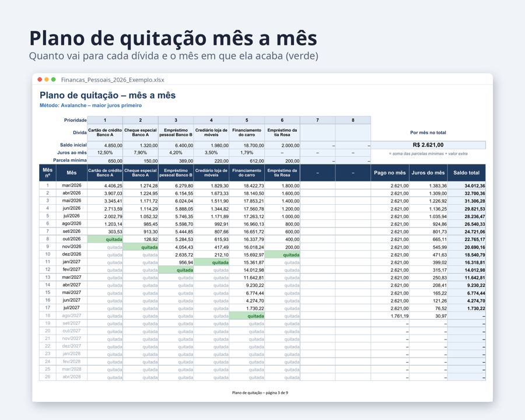525x420 pixels.
Task: Click the 'Parcela mínima' row label
Action: click(69, 160)
